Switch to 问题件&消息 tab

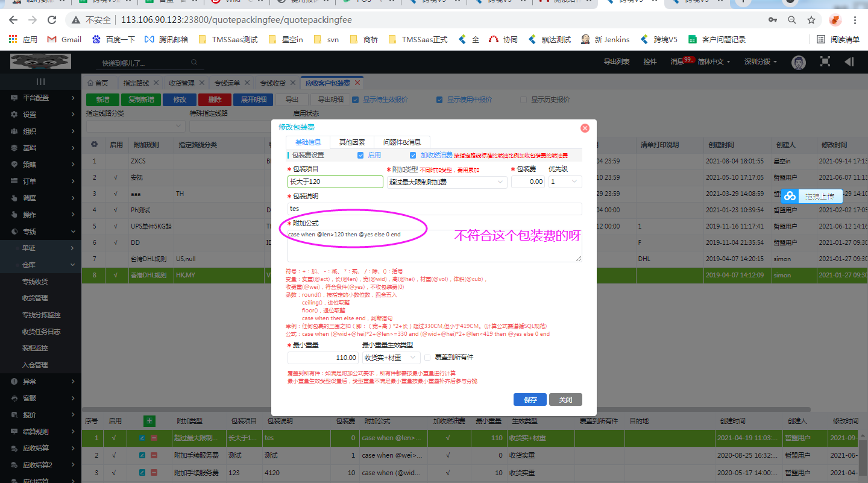point(402,142)
